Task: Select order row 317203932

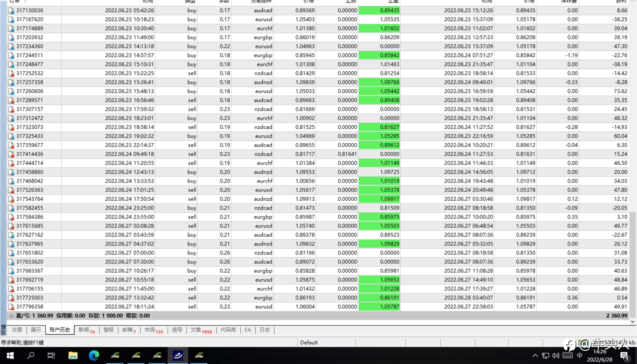Action: [317, 38]
